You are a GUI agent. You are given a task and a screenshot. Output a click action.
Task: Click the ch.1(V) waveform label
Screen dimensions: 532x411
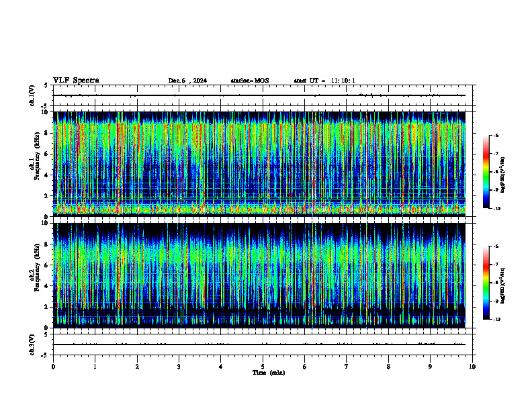pyautogui.click(x=32, y=95)
